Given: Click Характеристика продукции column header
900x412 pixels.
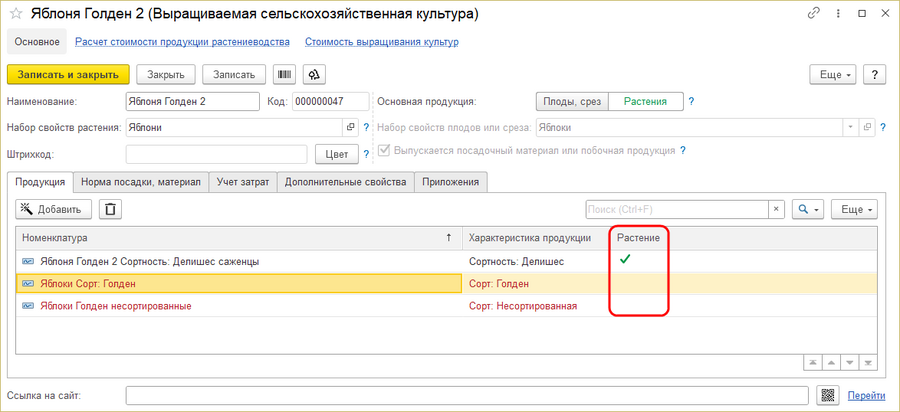Looking at the screenshot, I should tap(536, 238).
